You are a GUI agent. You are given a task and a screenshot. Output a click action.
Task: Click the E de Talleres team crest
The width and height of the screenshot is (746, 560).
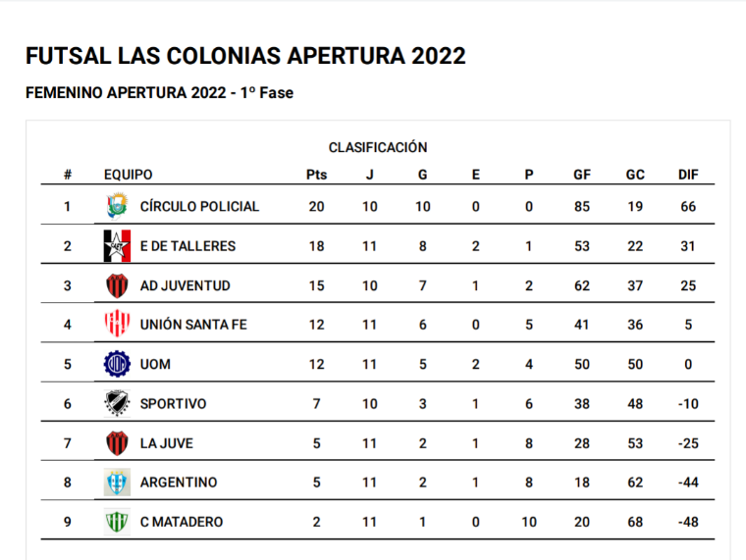click(117, 246)
